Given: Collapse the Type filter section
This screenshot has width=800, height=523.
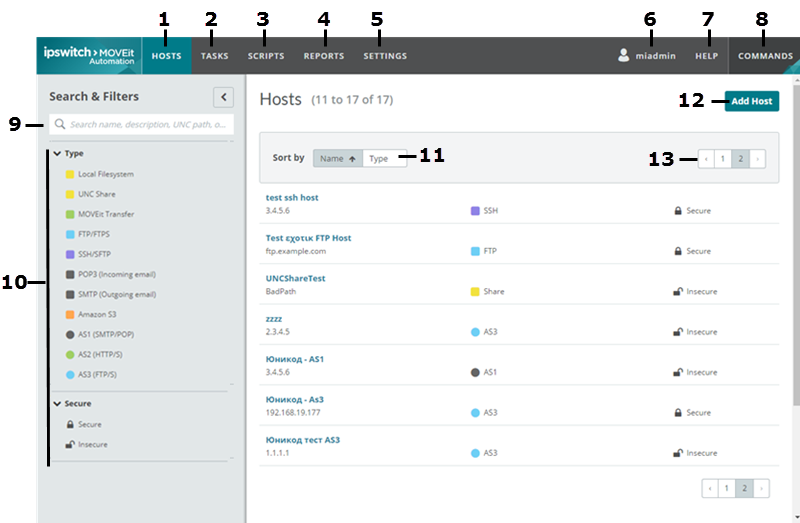Looking at the screenshot, I should coord(57,153).
